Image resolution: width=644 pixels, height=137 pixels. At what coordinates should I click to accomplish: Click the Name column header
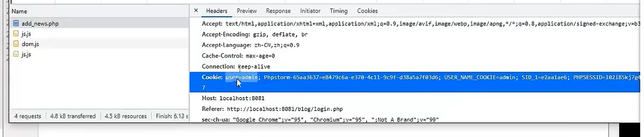point(19,11)
